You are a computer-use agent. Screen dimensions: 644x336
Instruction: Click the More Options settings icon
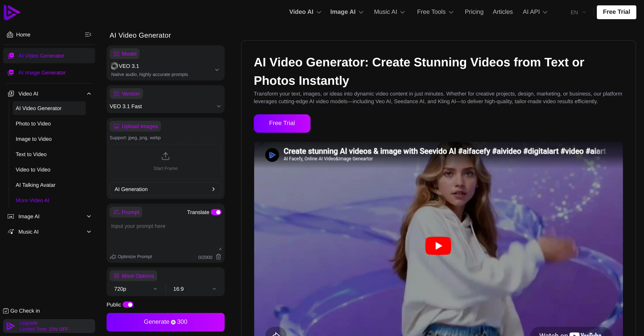point(117,276)
